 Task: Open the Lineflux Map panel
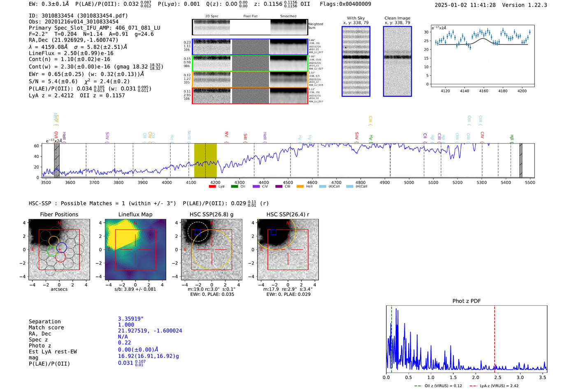click(135, 250)
